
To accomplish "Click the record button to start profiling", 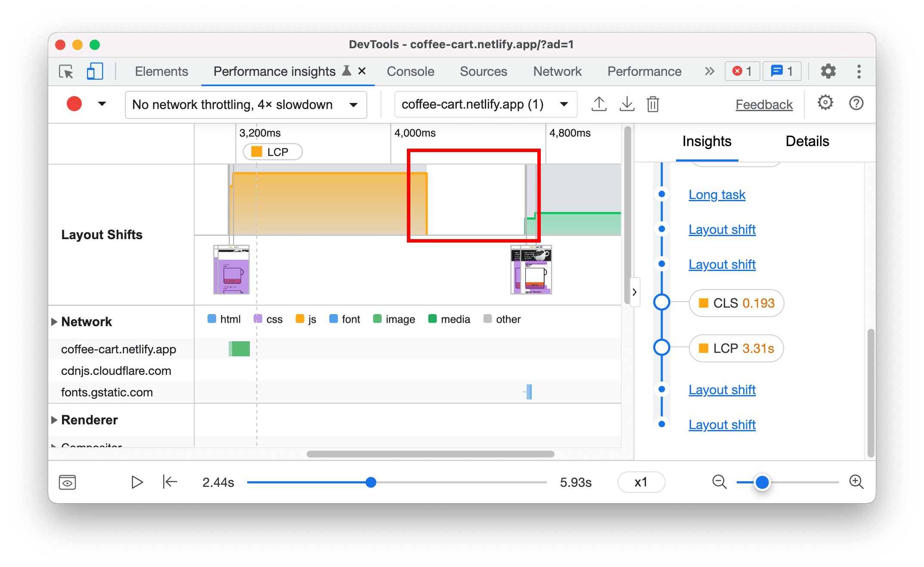I will (73, 104).
